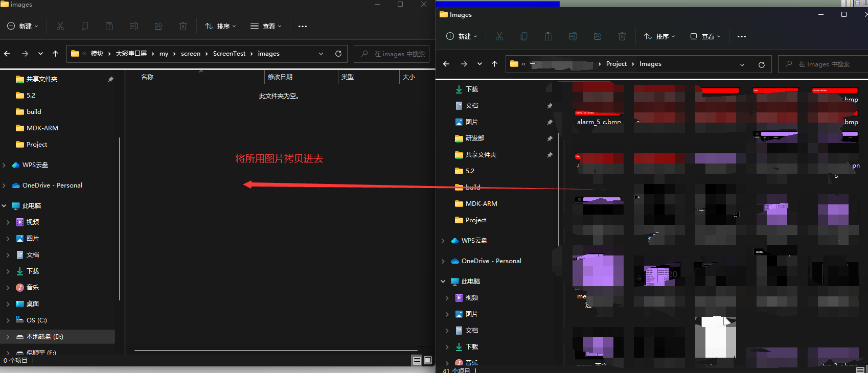Open the more options ellipsis in the images window
The width and height of the screenshot is (868, 373).
click(x=303, y=26)
